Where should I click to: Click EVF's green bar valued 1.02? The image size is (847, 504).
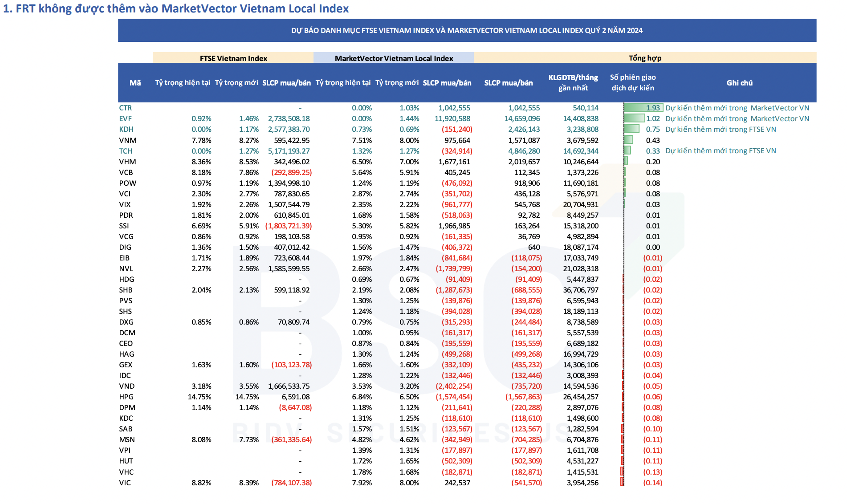point(634,118)
